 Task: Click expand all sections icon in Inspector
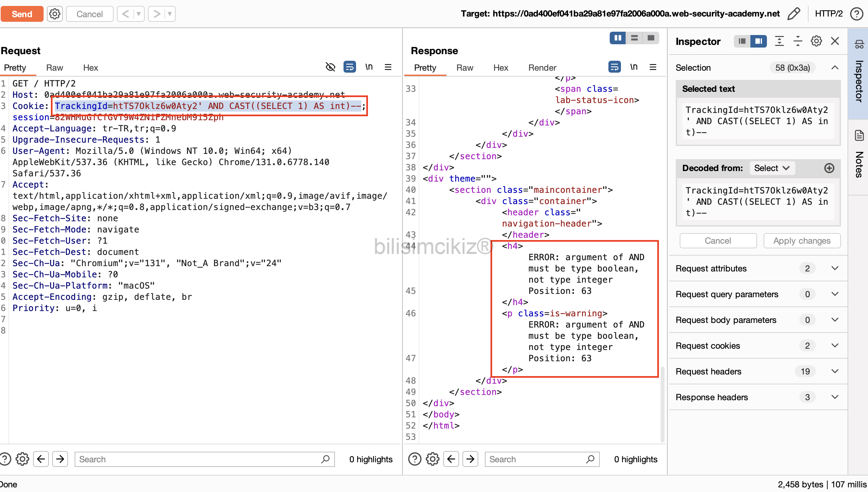pos(779,41)
